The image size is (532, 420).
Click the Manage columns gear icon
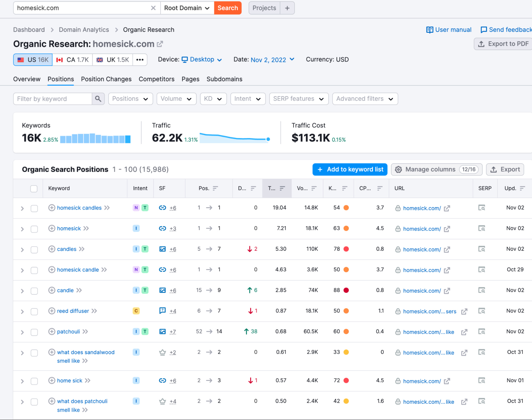click(398, 169)
